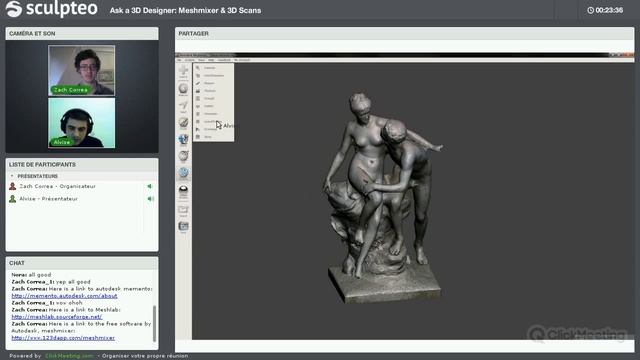
Task: Open the meshlab.sourceforge.net chat link
Action: point(57,317)
